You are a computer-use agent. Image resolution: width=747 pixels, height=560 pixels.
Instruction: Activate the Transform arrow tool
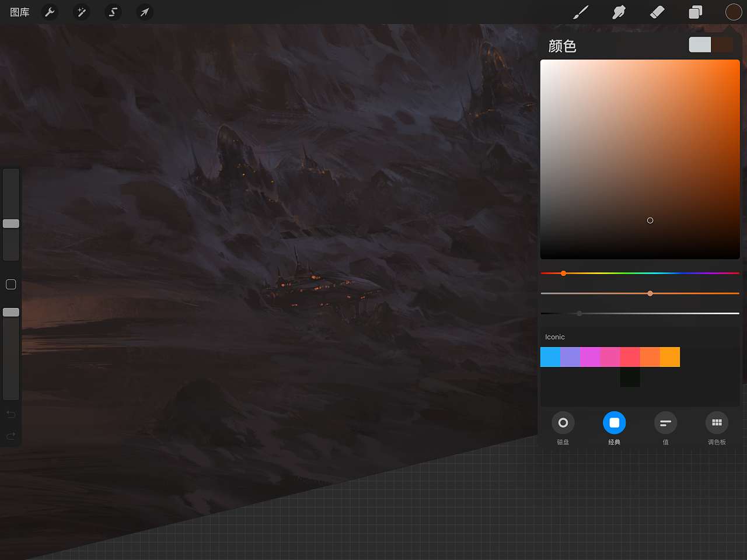coord(145,12)
